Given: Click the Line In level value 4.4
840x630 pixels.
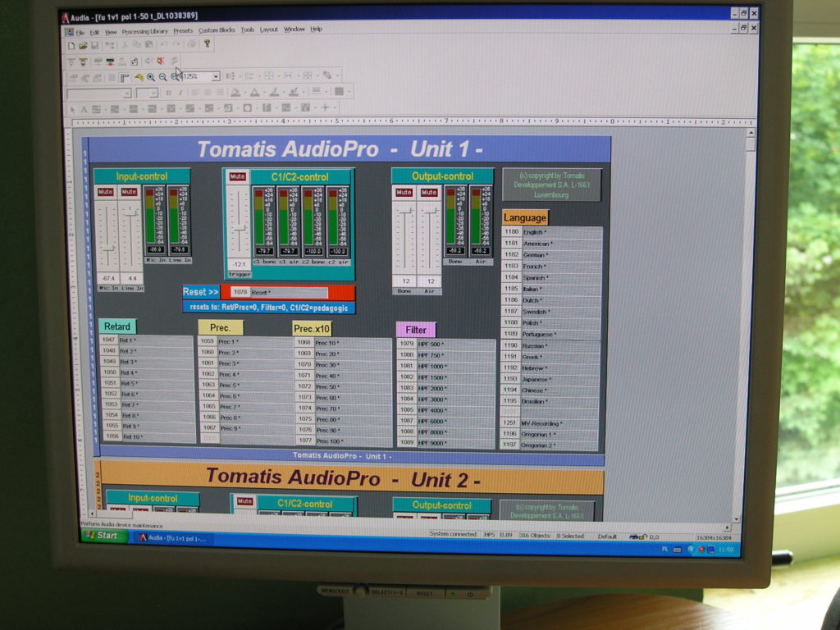Looking at the screenshot, I should [x=132, y=279].
